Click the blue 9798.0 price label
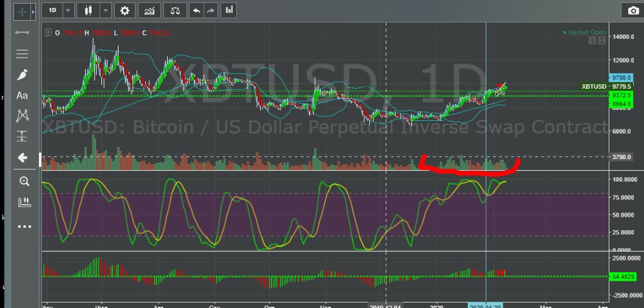Screen dimensions: 644x308 tap(622, 78)
